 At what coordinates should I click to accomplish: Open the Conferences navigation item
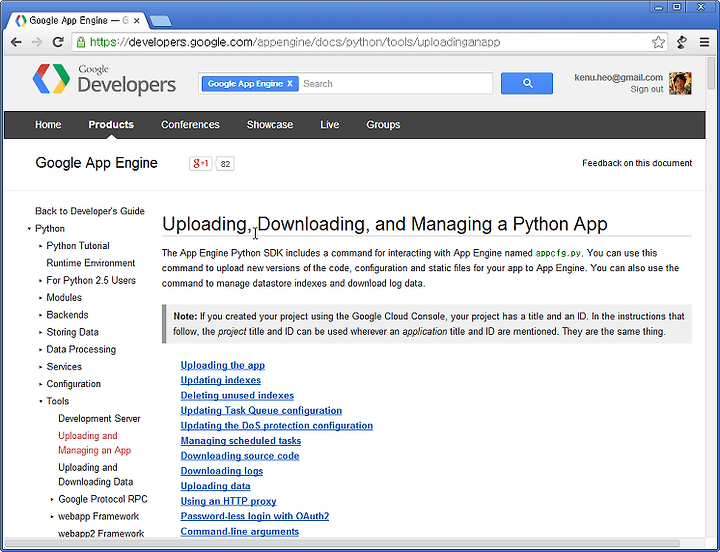pyautogui.click(x=190, y=124)
